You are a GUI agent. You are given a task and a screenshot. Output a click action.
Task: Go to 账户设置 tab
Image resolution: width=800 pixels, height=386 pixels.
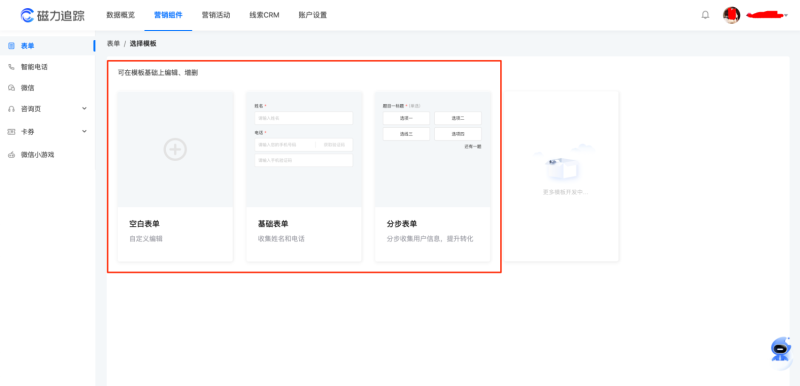click(x=312, y=15)
